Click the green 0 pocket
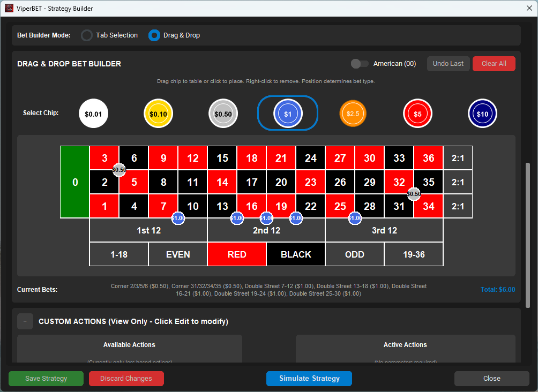Image resolution: width=538 pixels, height=392 pixels. click(x=75, y=182)
